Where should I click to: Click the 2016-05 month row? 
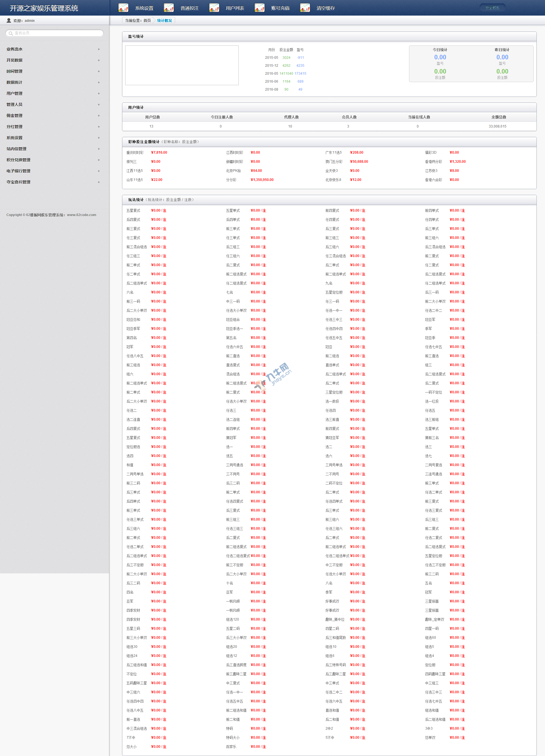[286, 74]
